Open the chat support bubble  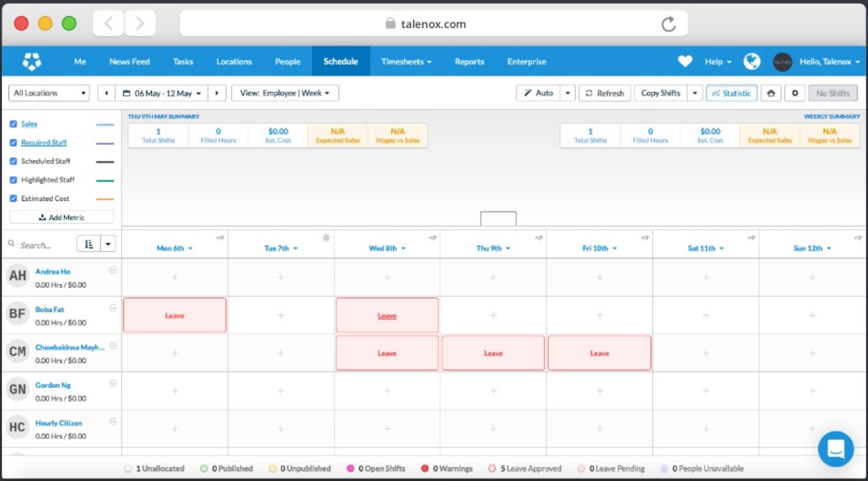(836, 449)
